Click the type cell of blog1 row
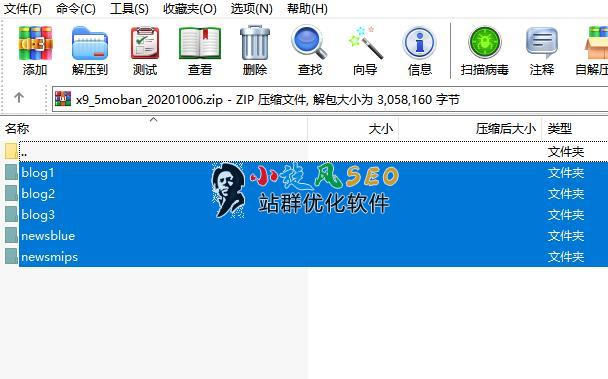This screenshot has height=379, width=608. tap(566, 173)
